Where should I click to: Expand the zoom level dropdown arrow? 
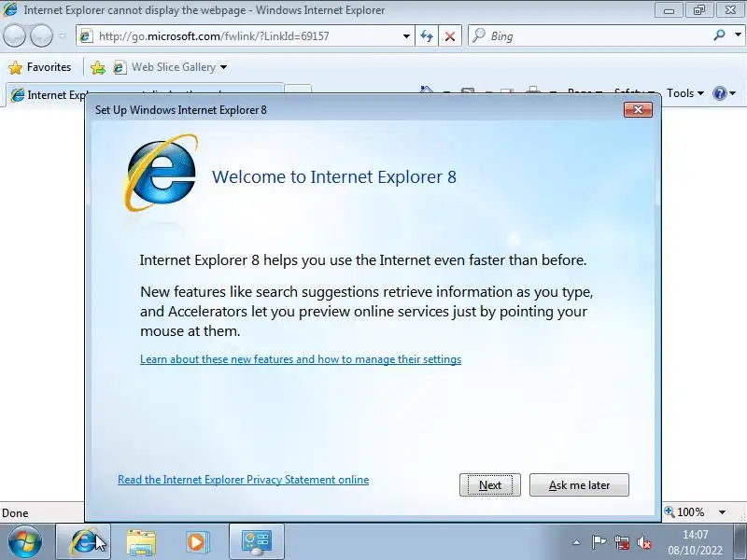pos(722,512)
